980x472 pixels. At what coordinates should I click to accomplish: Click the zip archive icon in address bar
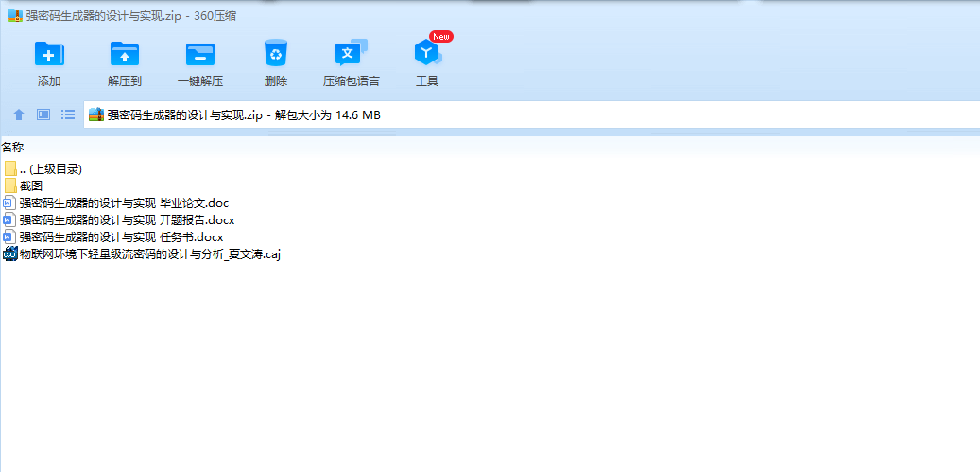pos(96,114)
